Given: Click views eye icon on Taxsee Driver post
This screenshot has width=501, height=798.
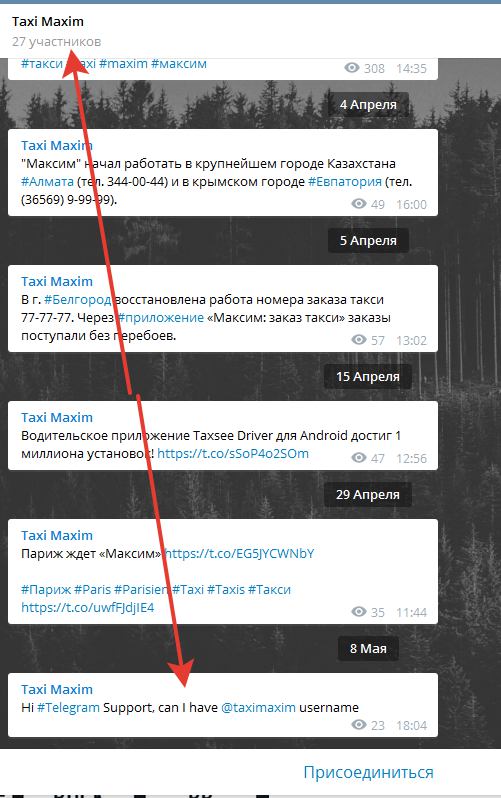Looking at the screenshot, I should [359, 458].
